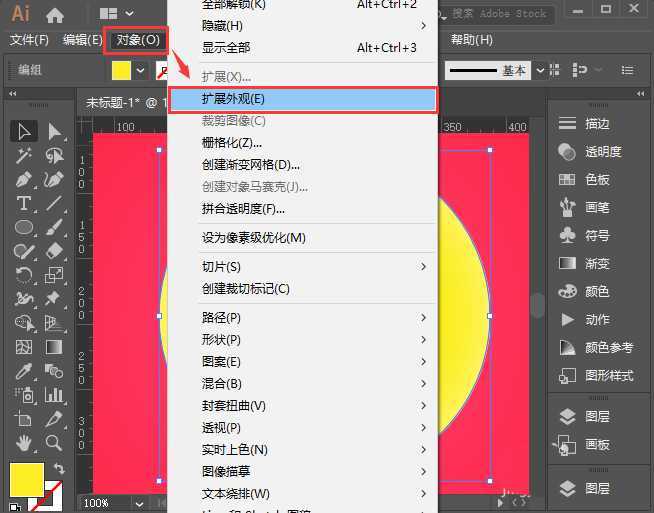Viewport: 654px width, 513px height.
Task: Select the Shaper tool
Action: click(x=24, y=251)
